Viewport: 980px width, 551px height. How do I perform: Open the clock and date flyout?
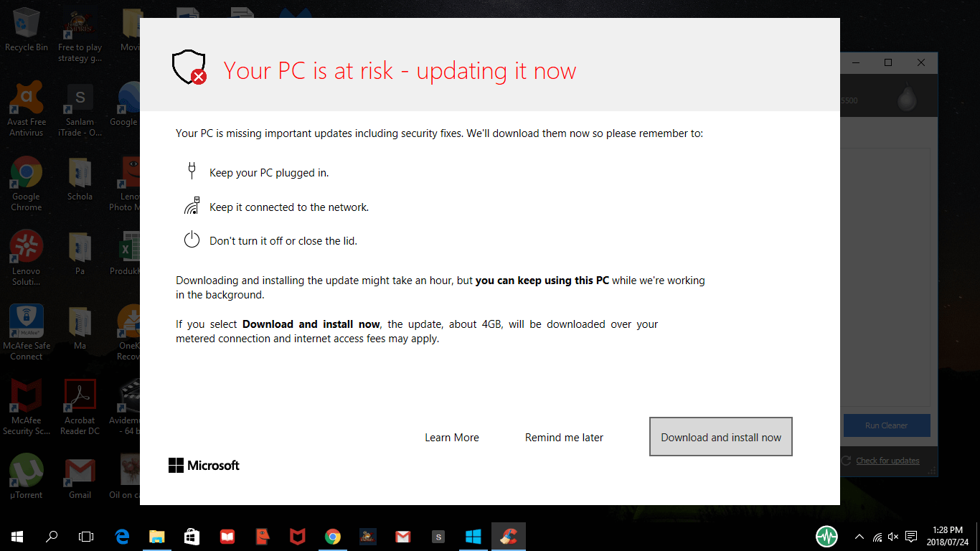[x=949, y=536]
